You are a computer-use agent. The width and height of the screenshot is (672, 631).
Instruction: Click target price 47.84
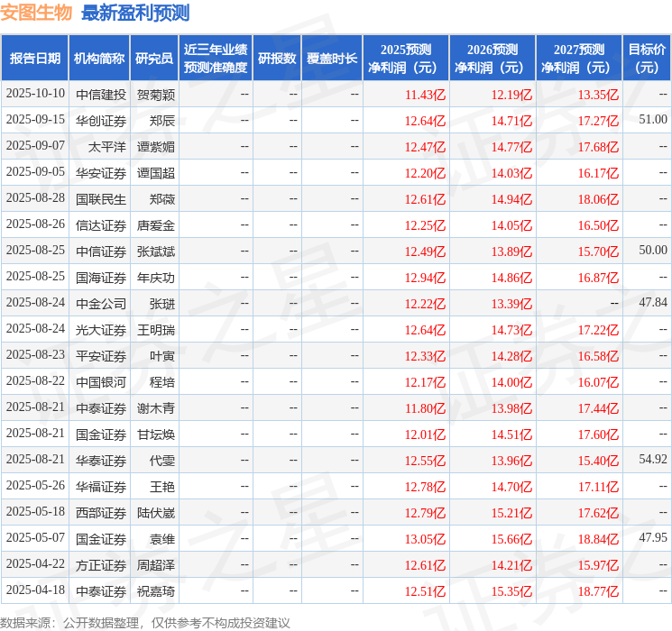653,303
